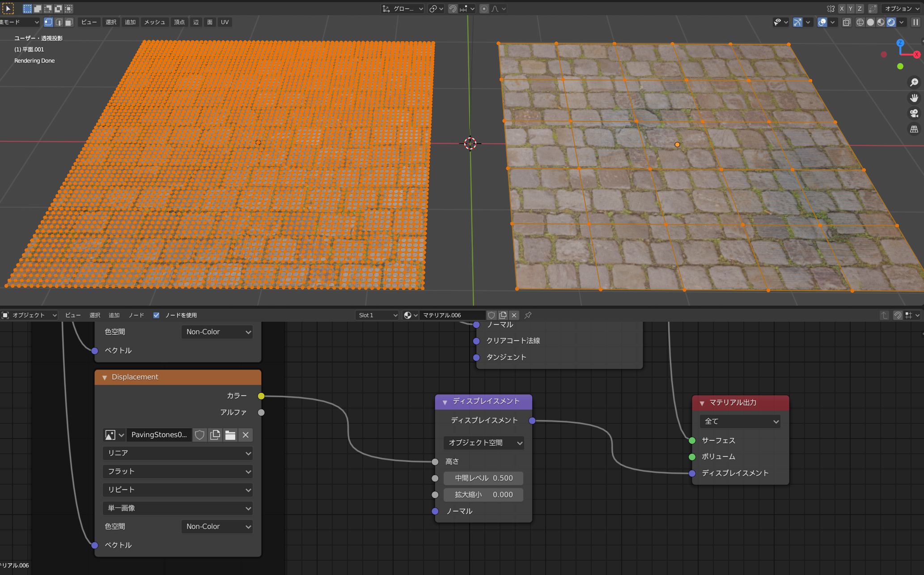Viewport: 924px width, 575px height.
Task: Open the UV menu in viewport header
Action: [225, 22]
